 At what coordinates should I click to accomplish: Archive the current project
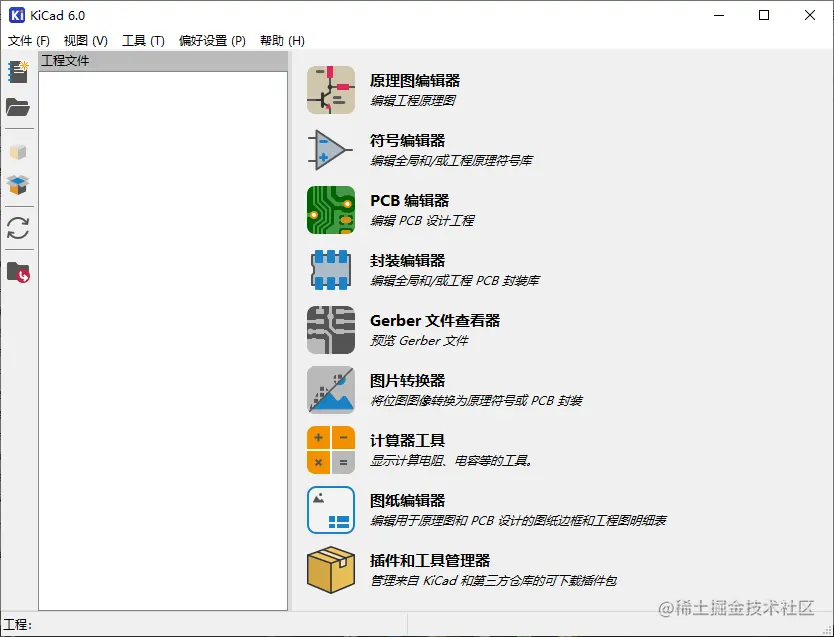18,152
